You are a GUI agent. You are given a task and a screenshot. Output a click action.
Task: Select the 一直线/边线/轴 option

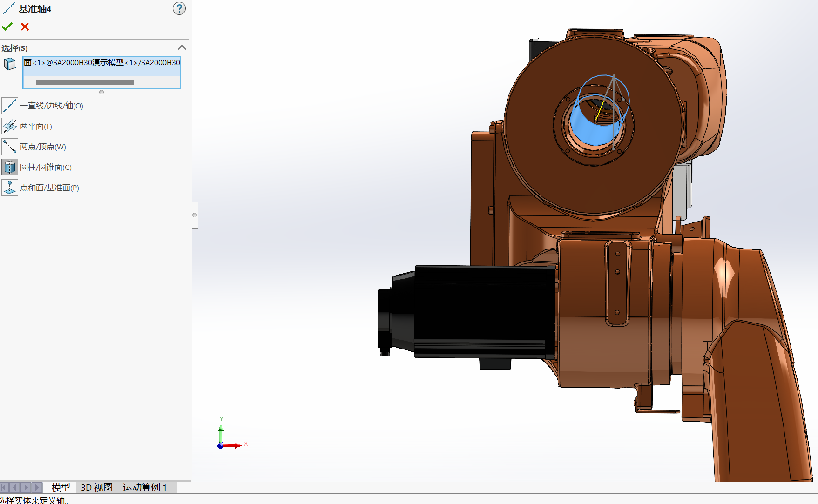pos(10,106)
